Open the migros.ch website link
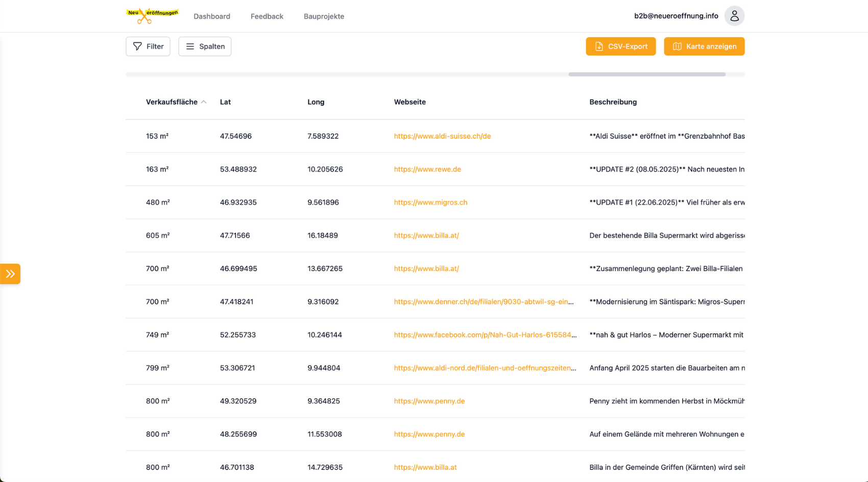This screenshot has height=482, width=868. click(x=430, y=203)
